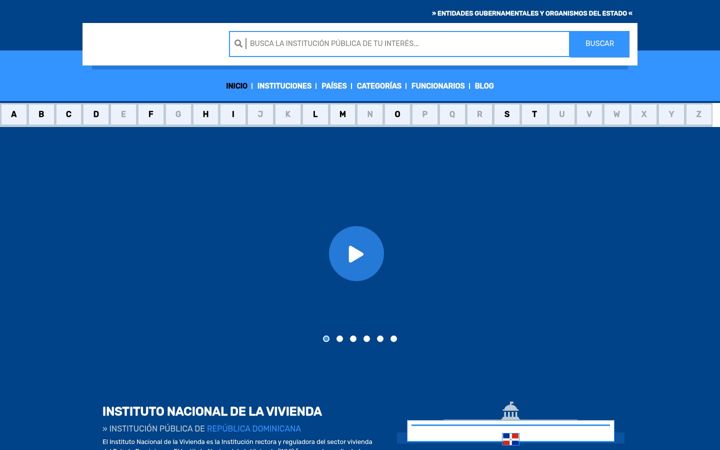Go to first carousel slide dot
The width and height of the screenshot is (720, 450).
326,339
